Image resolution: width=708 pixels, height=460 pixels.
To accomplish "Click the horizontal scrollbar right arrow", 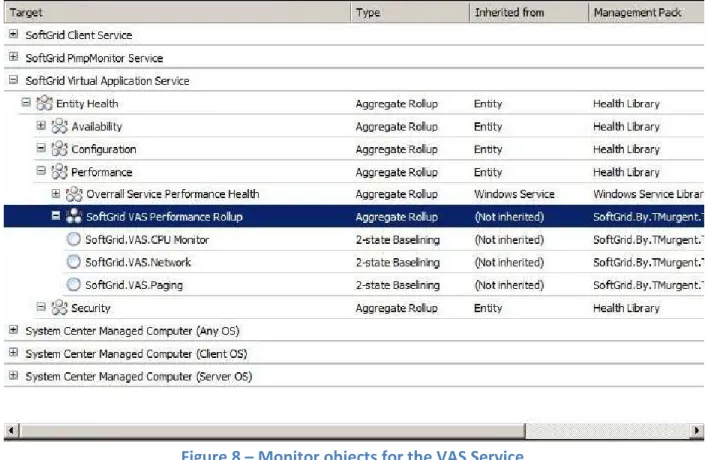I will coord(697,431).
